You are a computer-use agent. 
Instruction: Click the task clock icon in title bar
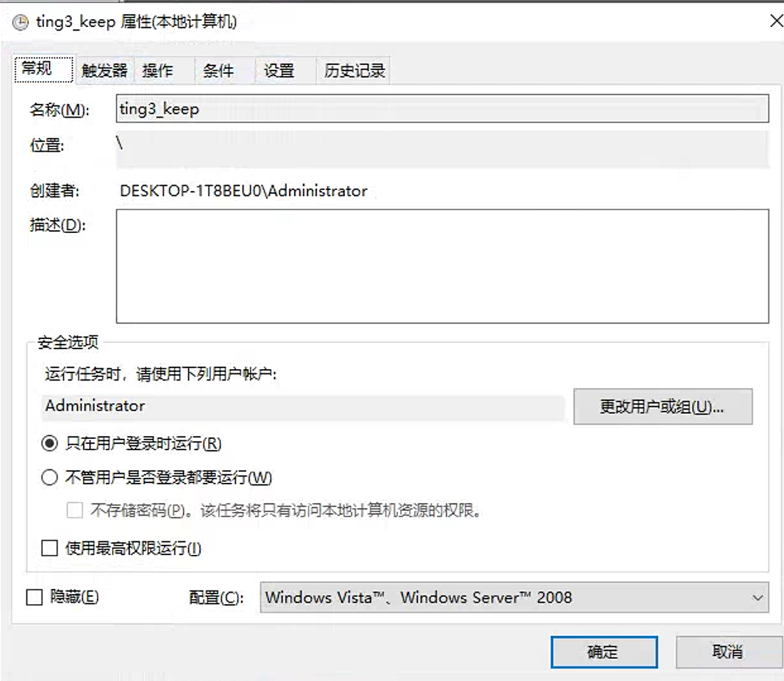click(x=21, y=23)
